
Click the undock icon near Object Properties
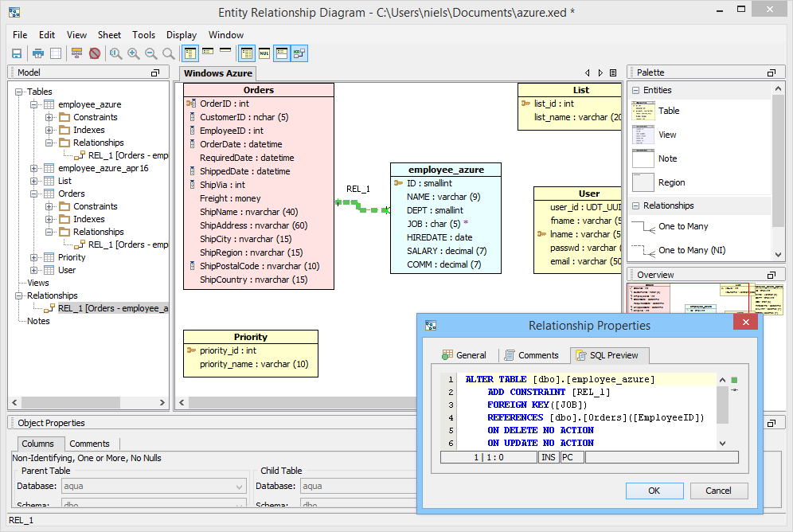coord(772,423)
